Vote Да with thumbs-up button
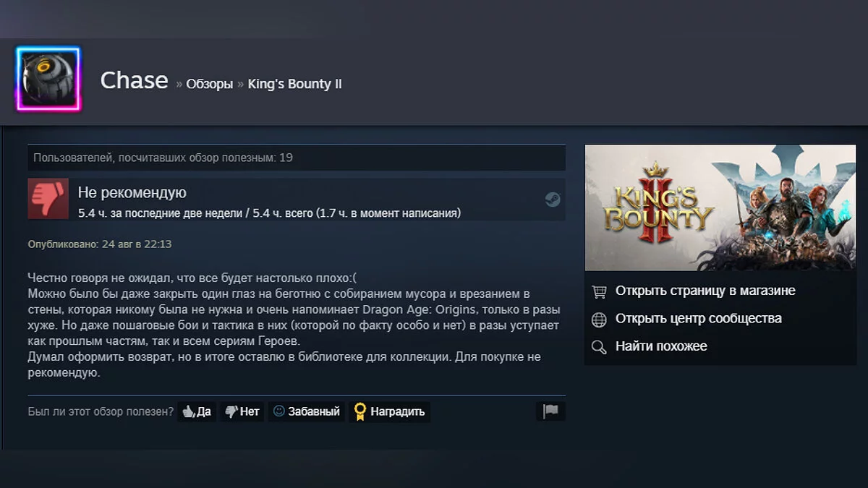 click(x=197, y=411)
